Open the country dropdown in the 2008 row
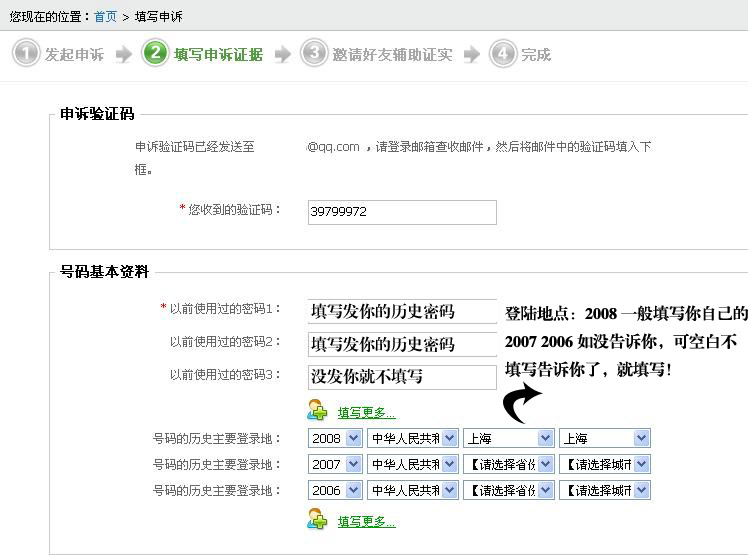 tap(413, 438)
